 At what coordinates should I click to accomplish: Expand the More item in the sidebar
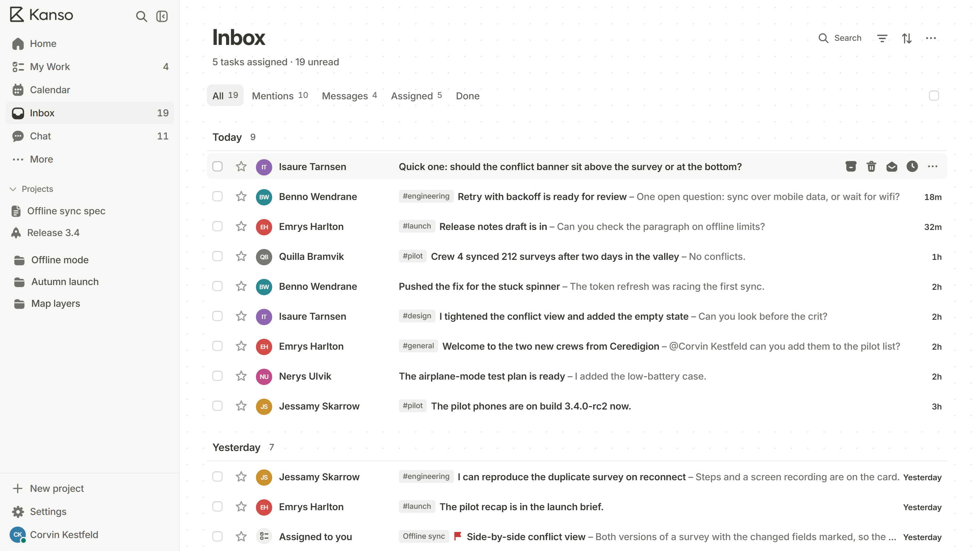[90, 159]
